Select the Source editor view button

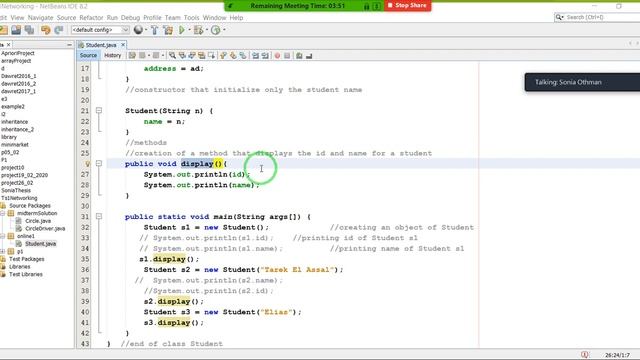tap(88, 56)
